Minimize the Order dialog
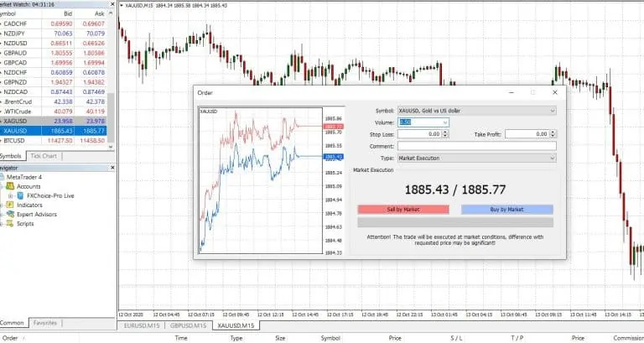 512,92
